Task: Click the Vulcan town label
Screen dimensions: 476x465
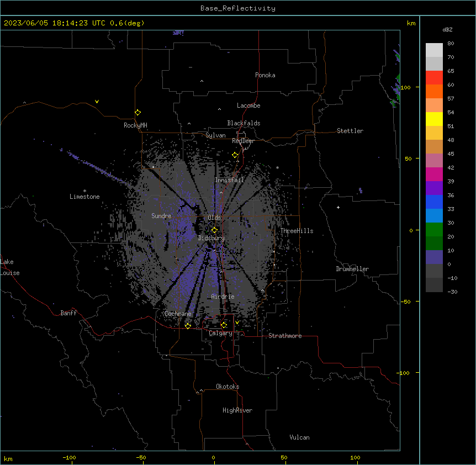Action: [x=300, y=437]
